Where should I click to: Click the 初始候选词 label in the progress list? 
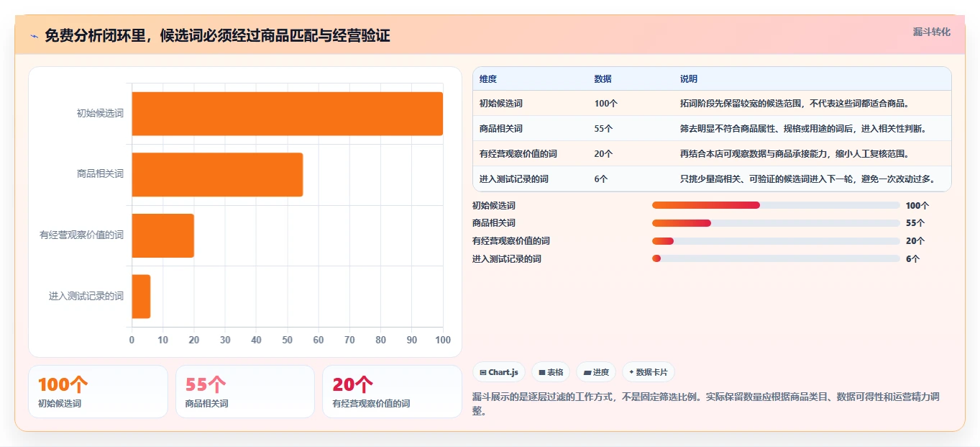(494, 205)
